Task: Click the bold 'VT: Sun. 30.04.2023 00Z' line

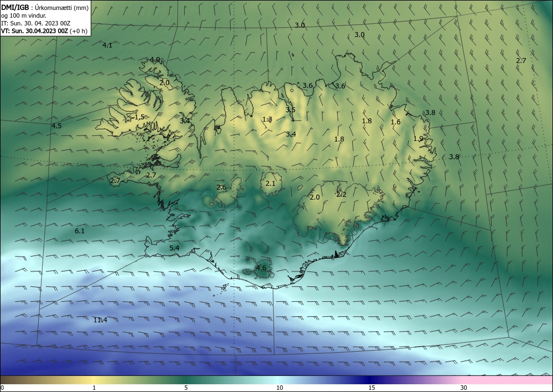Action: 35,30
